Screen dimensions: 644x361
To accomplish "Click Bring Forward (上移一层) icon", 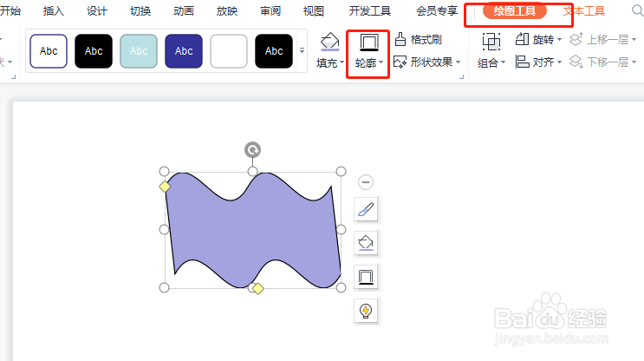I will click(576, 39).
